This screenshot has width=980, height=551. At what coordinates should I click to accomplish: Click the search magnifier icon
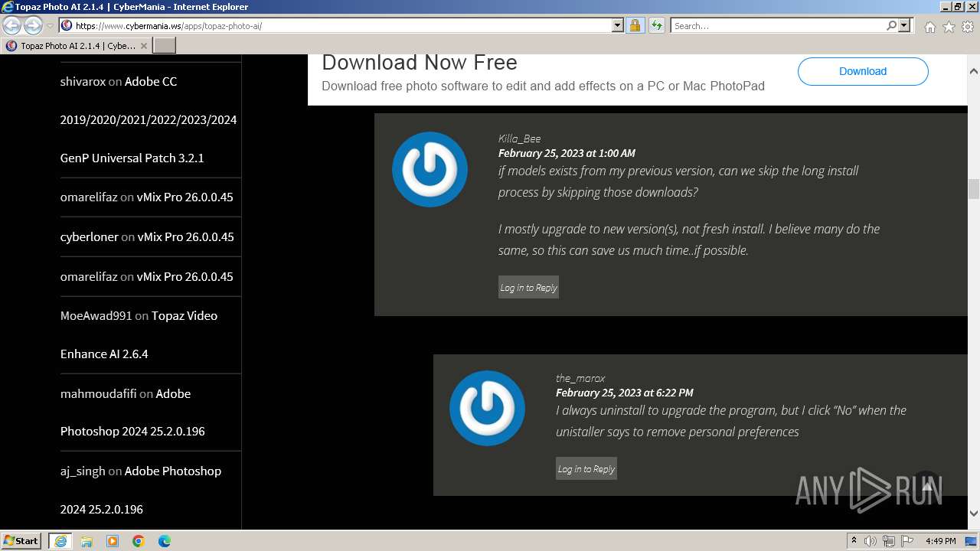[891, 26]
